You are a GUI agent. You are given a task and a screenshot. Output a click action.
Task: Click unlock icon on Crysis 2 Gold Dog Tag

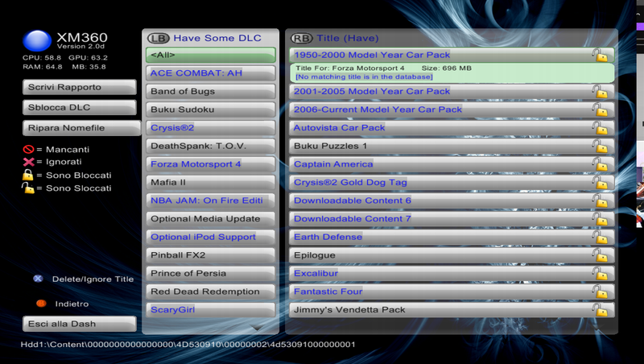pyautogui.click(x=600, y=183)
